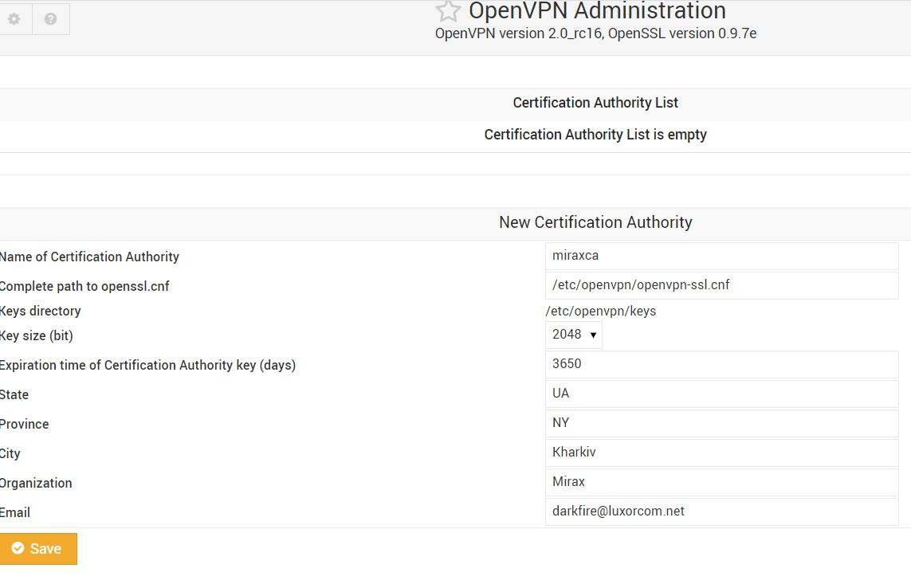Edit the State field containing UA
This screenshot has width=911, height=588.
[721, 394]
